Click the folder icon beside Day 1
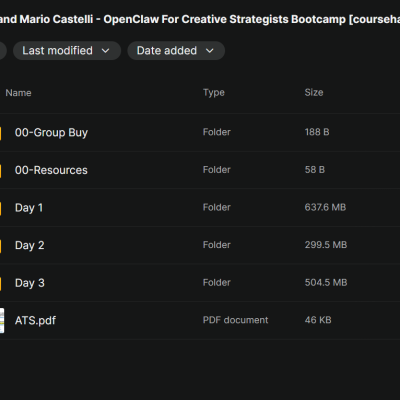Image resolution: width=400 pixels, height=400 pixels. coord(1,208)
